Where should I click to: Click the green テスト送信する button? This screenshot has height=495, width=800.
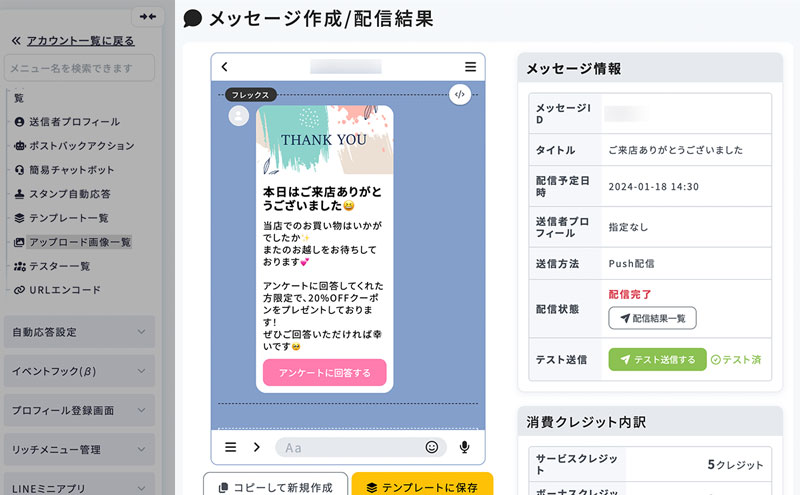[x=657, y=360]
